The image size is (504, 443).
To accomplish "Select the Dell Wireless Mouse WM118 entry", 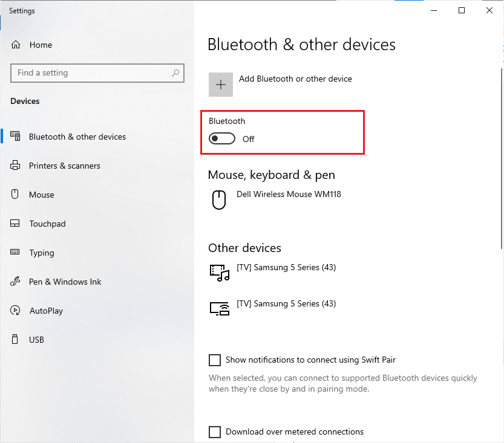I will point(289,195).
